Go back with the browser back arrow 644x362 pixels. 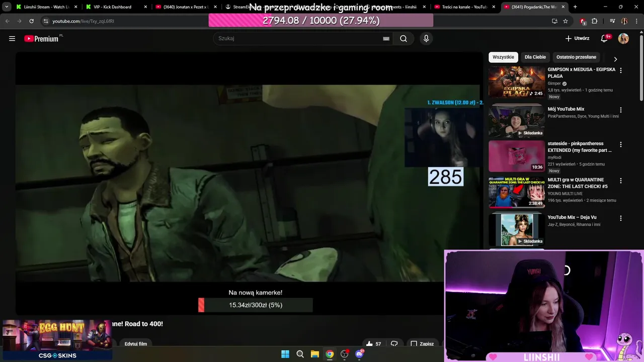click(x=8, y=21)
